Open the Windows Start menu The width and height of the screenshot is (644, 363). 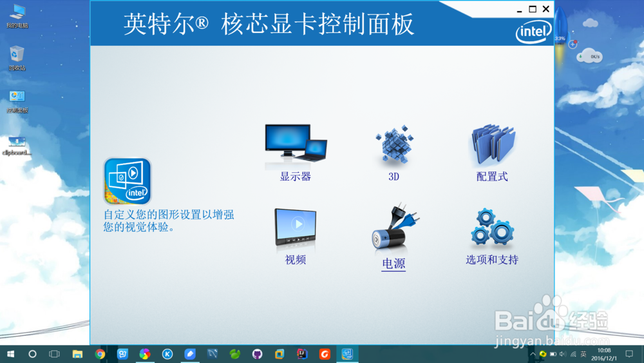(x=11, y=354)
